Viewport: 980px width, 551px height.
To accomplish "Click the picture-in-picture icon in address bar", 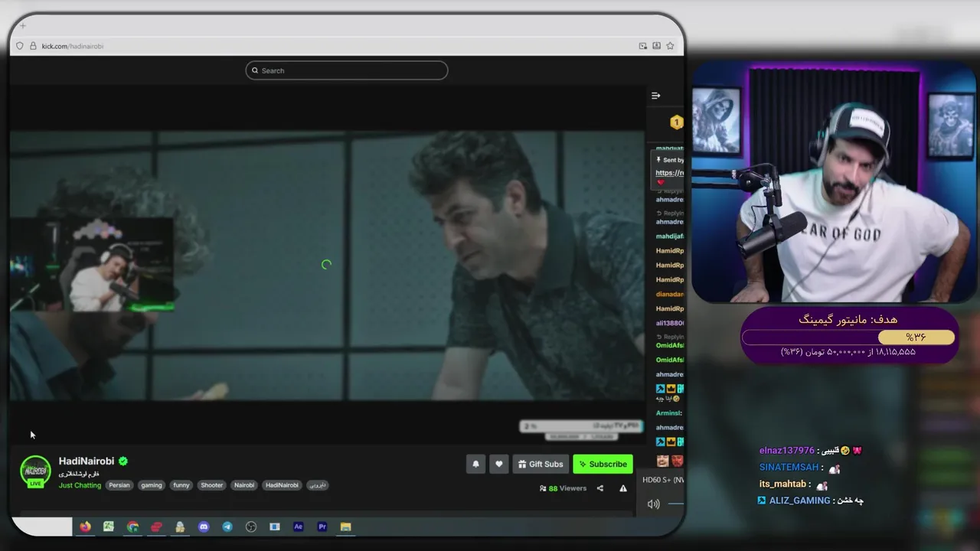I will tap(643, 46).
